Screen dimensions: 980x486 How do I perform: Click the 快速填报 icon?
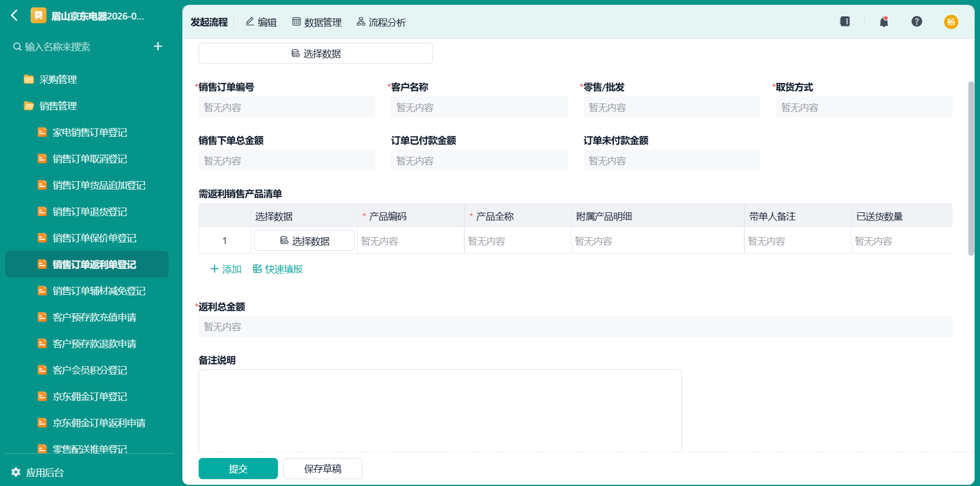[257, 269]
